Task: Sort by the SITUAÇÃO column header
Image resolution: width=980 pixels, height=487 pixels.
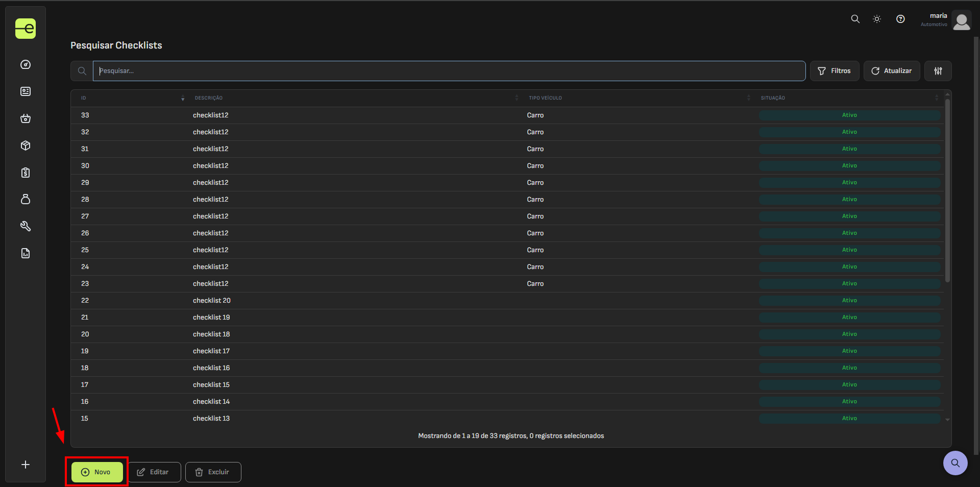Action: click(849, 98)
